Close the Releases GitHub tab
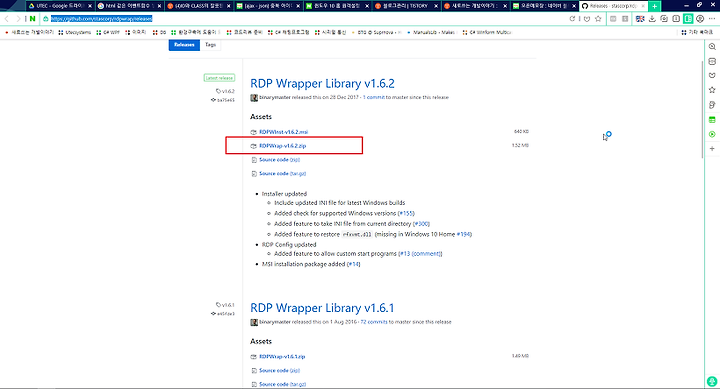Image resolution: width=720 pixels, height=389 pixels. click(x=642, y=6)
